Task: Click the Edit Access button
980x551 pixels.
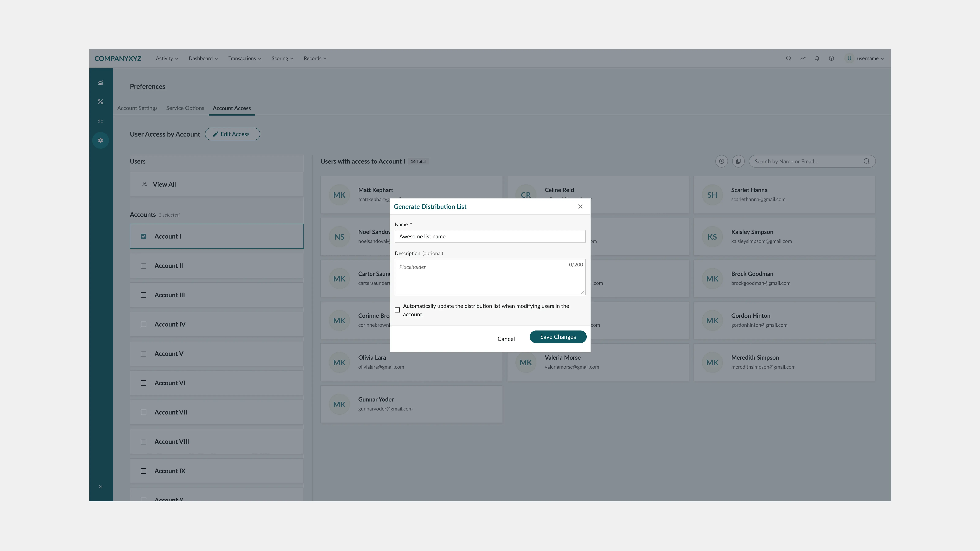Action: point(232,134)
